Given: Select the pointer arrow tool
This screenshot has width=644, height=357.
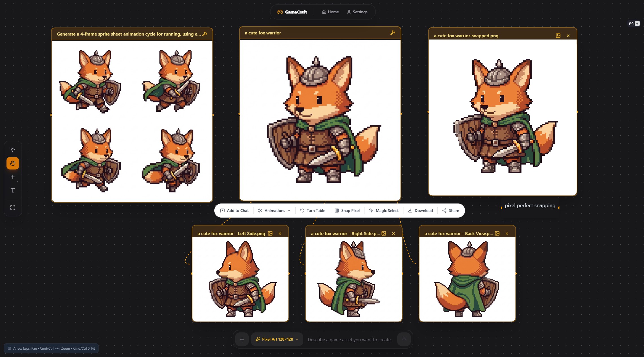Looking at the screenshot, I should click(x=13, y=150).
